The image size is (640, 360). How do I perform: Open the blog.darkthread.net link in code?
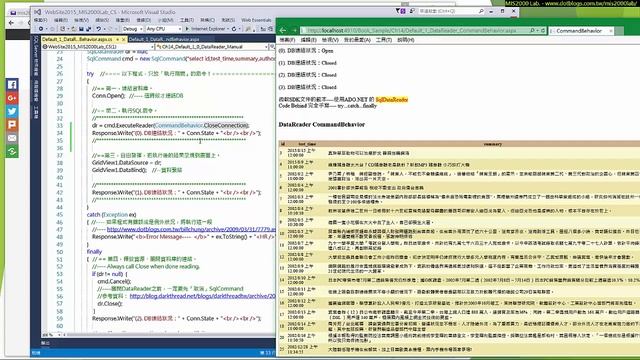202,296
